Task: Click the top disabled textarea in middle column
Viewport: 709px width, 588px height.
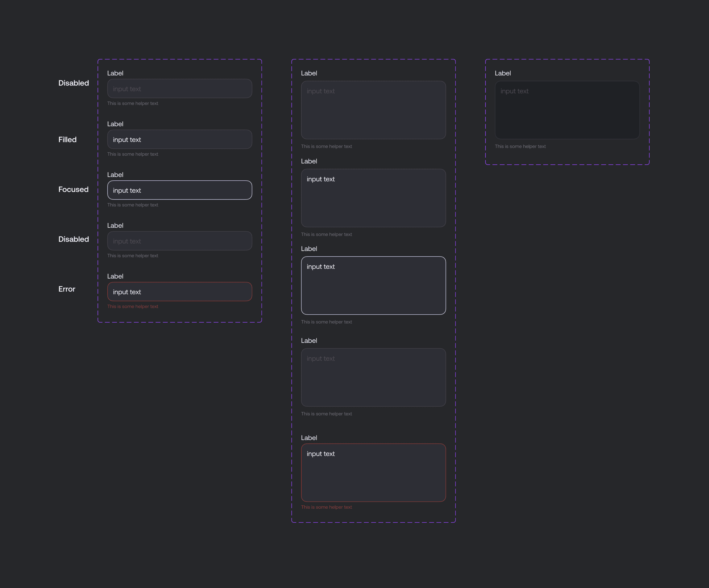Action: (x=373, y=110)
